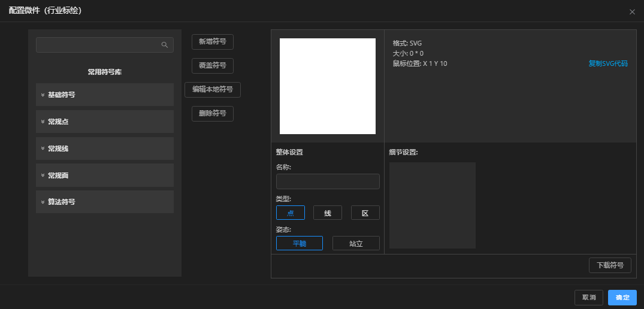Click the 常用符号库 heading text
Image resolution: width=644 pixels, height=309 pixels.
coord(105,72)
